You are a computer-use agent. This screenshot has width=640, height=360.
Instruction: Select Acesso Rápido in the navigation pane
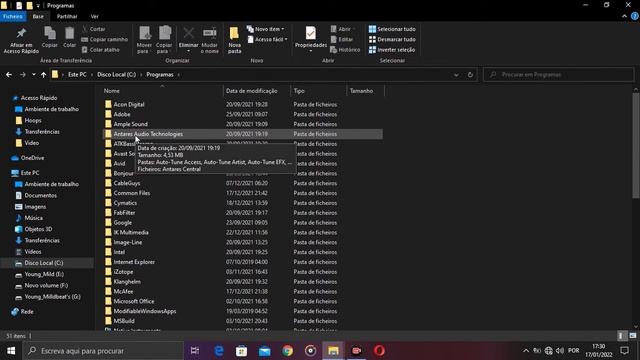(x=39, y=98)
